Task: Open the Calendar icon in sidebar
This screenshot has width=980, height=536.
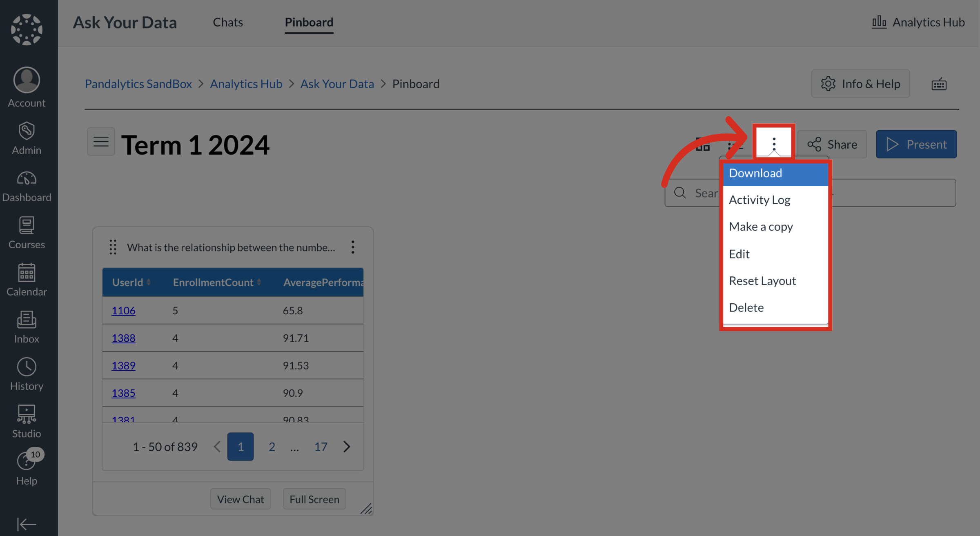Action: click(x=27, y=272)
